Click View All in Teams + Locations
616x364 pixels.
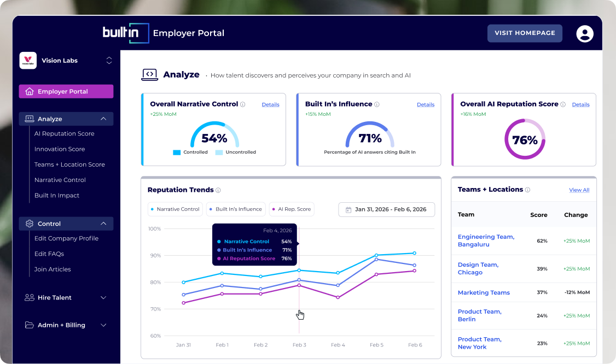(x=579, y=190)
